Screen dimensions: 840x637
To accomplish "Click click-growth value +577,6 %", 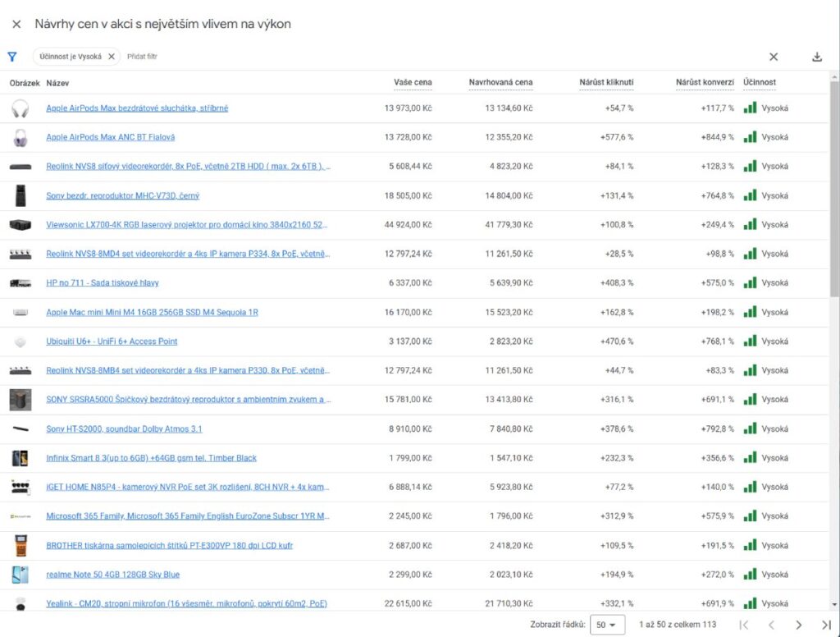I will coord(617,137).
